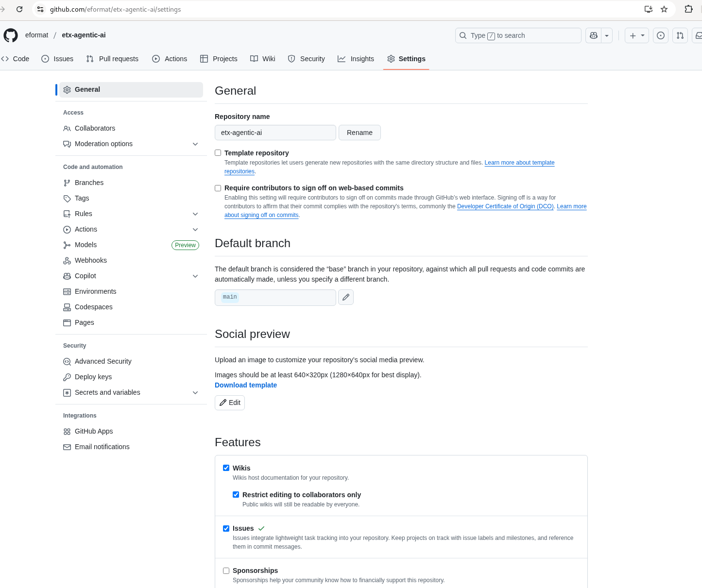Open the notifications inbox icon
This screenshot has height=588, width=702.
pyautogui.click(x=698, y=35)
